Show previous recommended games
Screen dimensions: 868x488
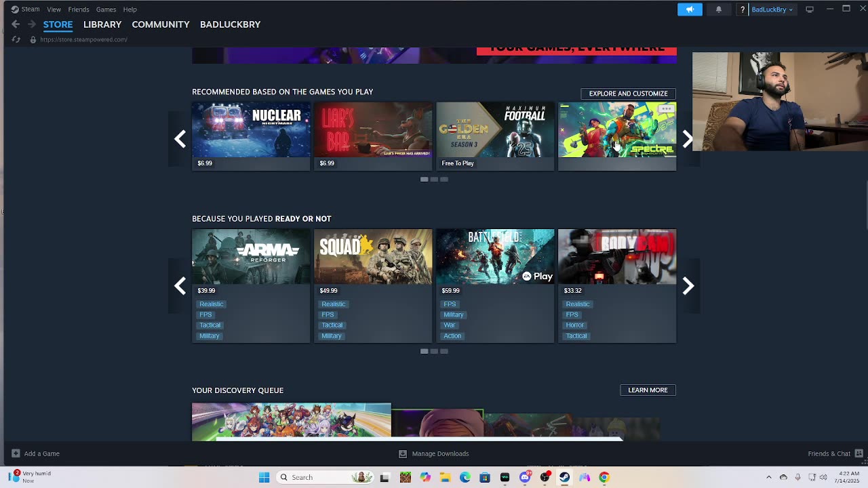[180, 139]
